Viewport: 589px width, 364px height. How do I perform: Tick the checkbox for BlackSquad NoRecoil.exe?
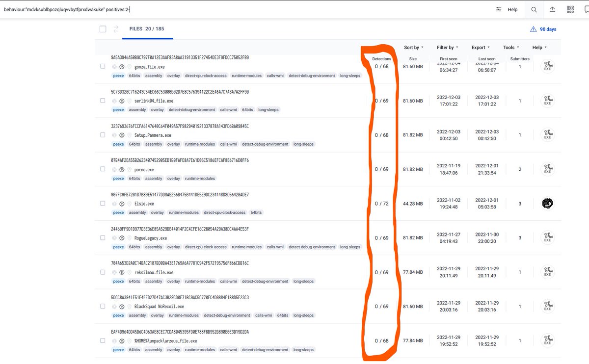(103, 306)
